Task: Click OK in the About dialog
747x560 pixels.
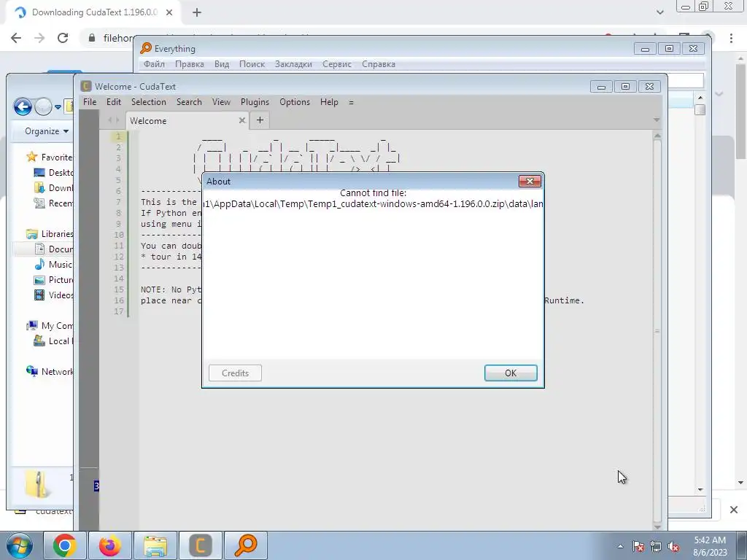Action: click(x=511, y=373)
